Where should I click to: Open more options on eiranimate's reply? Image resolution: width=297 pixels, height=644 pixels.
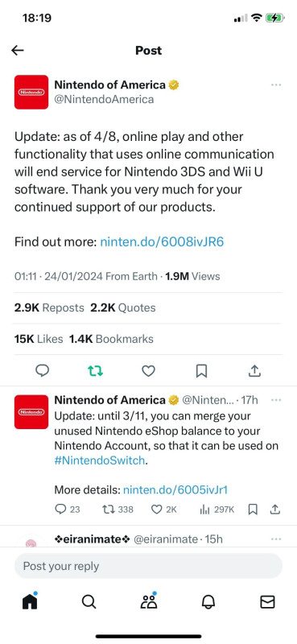tap(276, 539)
